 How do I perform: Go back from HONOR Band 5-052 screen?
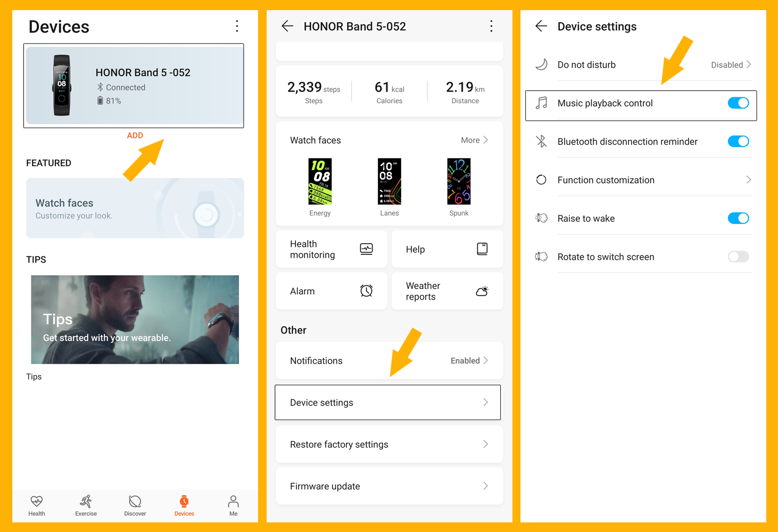287,26
